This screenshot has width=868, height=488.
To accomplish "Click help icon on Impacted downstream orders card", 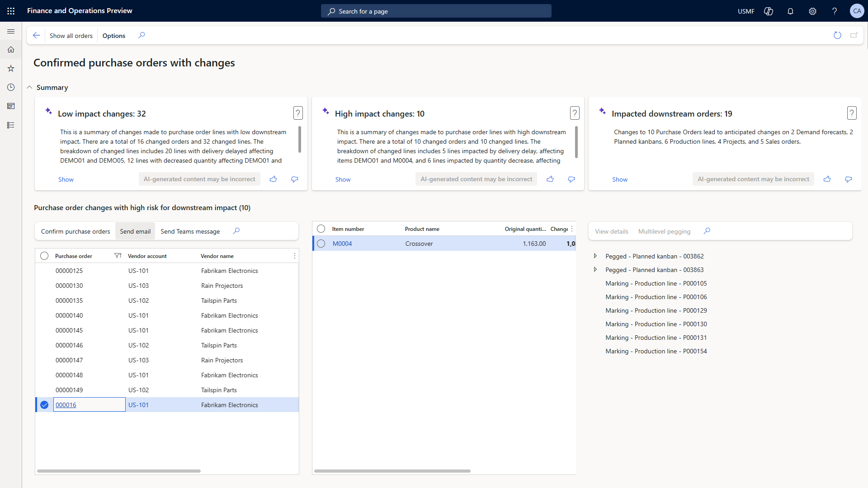I will coord(851,113).
